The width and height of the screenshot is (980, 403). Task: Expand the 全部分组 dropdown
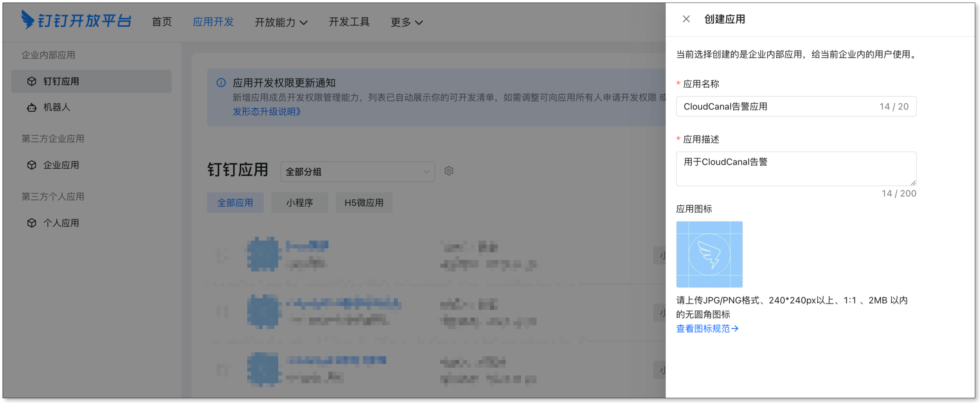pos(357,172)
